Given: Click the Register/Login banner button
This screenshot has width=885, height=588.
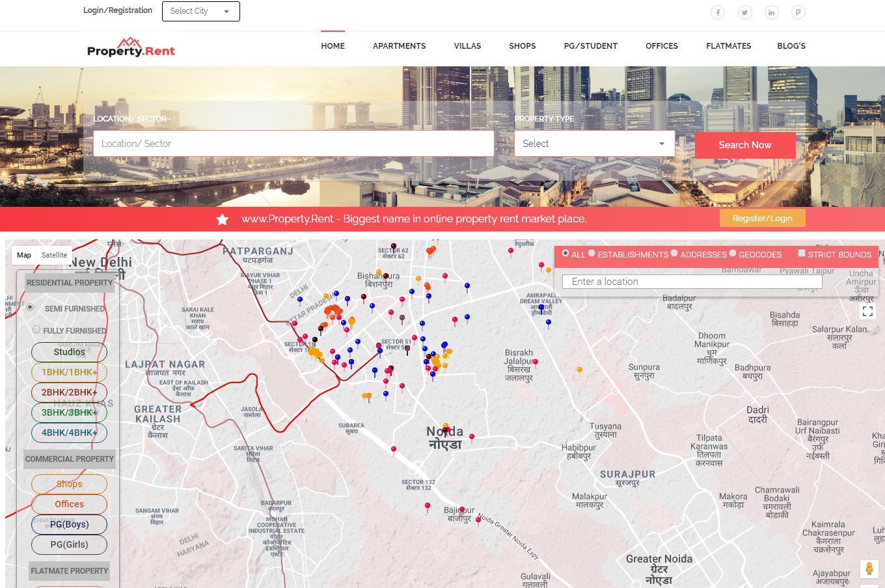Looking at the screenshot, I should coord(762,219).
